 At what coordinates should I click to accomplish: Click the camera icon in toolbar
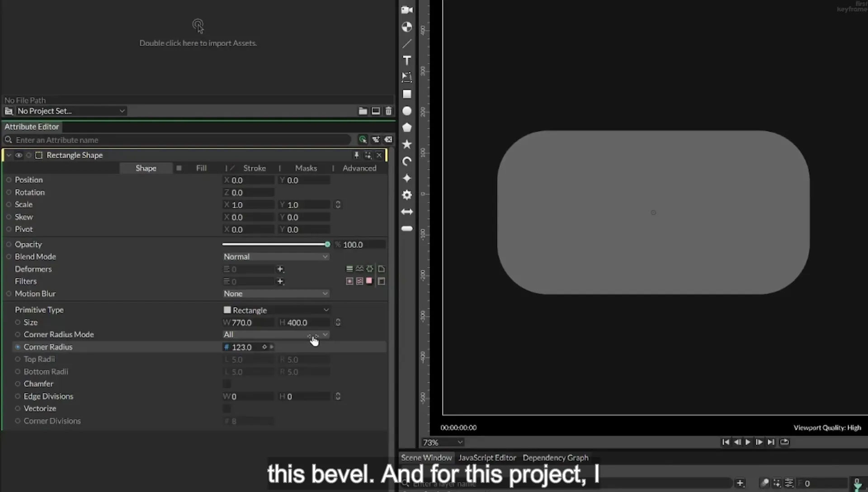[x=407, y=10]
